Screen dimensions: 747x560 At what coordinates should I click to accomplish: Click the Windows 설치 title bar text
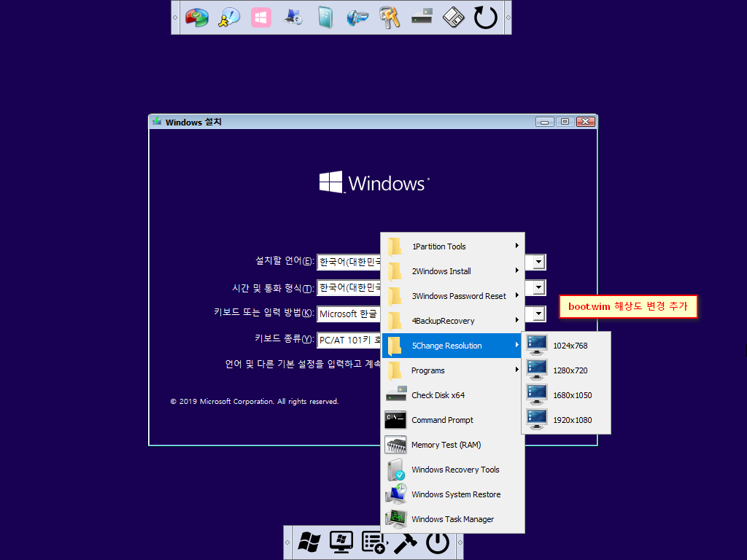(x=193, y=122)
